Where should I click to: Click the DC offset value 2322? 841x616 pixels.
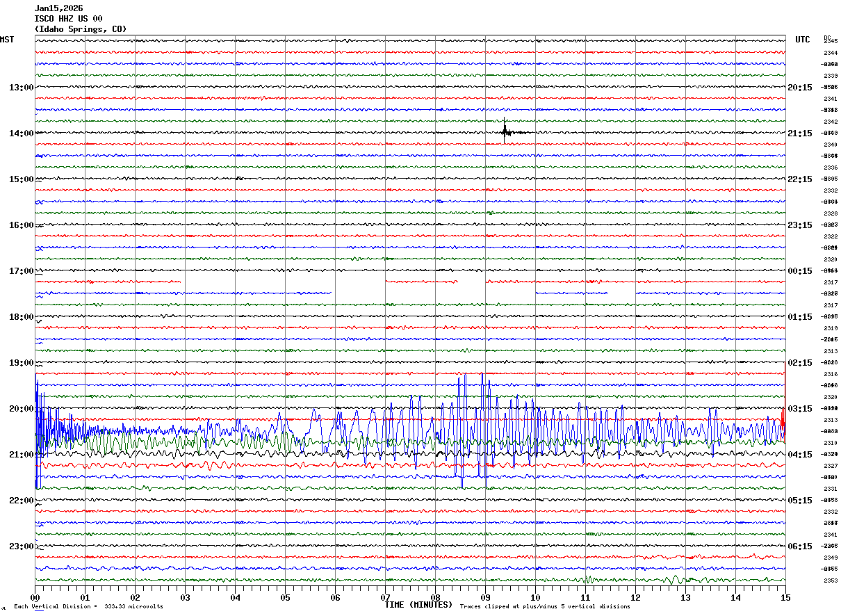click(x=830, y=236)
